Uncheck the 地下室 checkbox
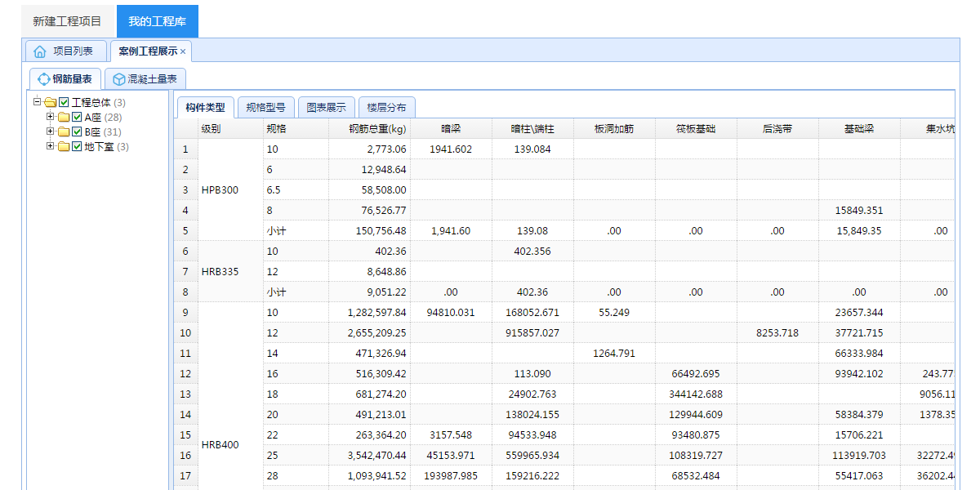Screen dimensions: 980x490 click(77, 147)
